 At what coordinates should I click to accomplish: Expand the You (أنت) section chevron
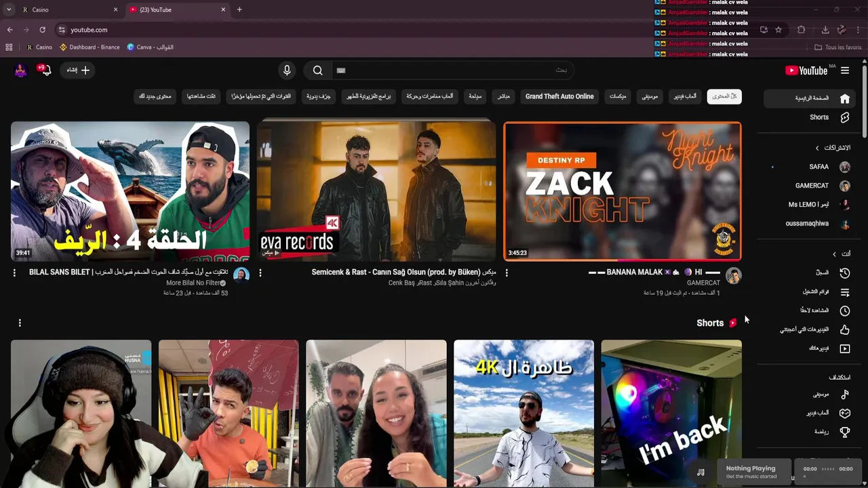click(835, 253)
